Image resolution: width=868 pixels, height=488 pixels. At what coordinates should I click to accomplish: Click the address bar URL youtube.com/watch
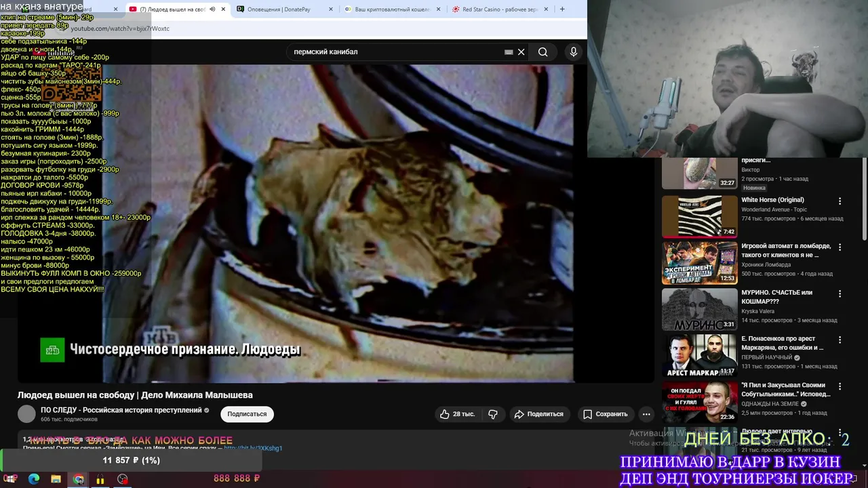pyautogui.click(x=120, y=28)
